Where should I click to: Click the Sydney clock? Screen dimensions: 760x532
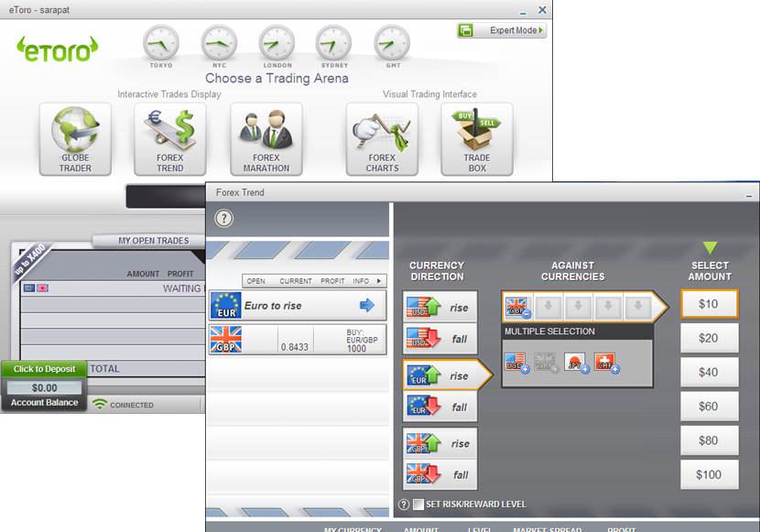point(334,43)
